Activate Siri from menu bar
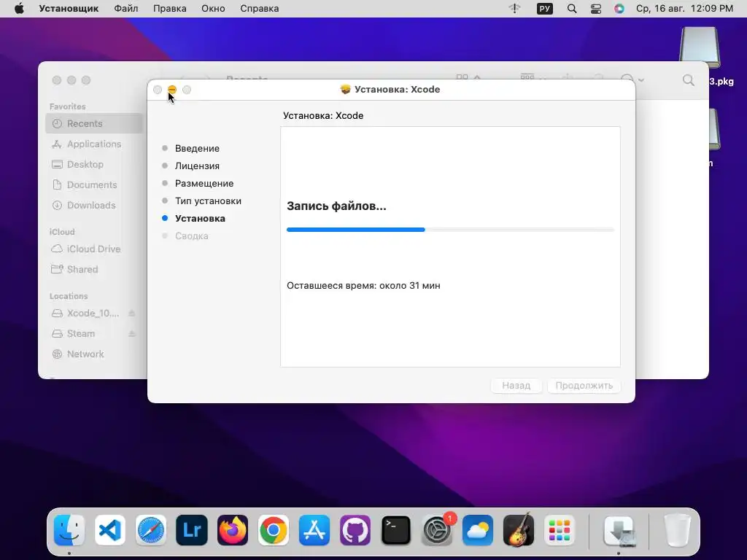Viewport: 747px width, 560px height. coord(619,9)
